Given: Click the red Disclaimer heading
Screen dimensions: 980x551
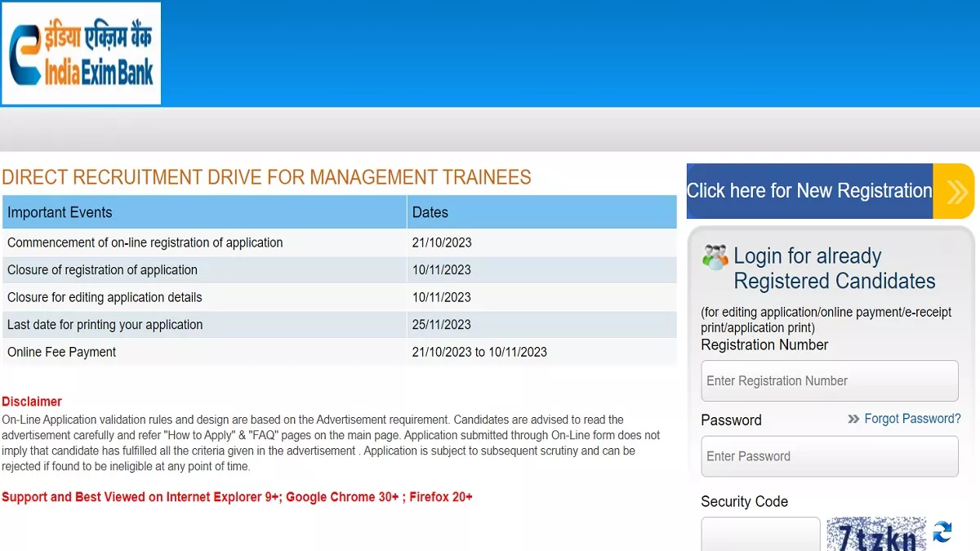Looking at the screenshot, I should click(x=32, y=402).
